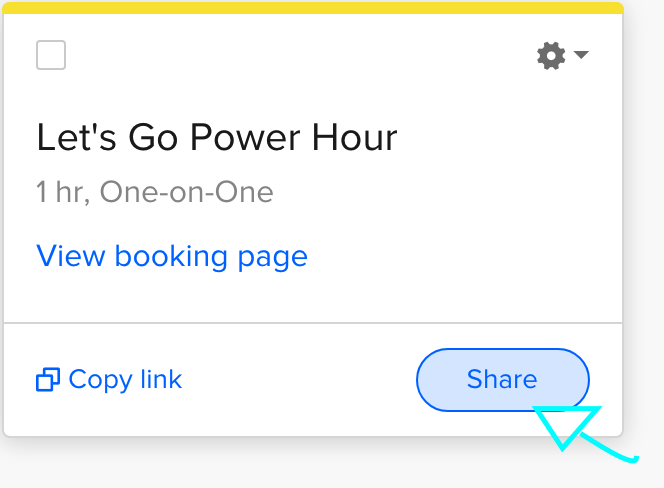This screenshot has width=664, height=488.
Task: Click the event card's yellow header stripe
Action: (313, 8)
